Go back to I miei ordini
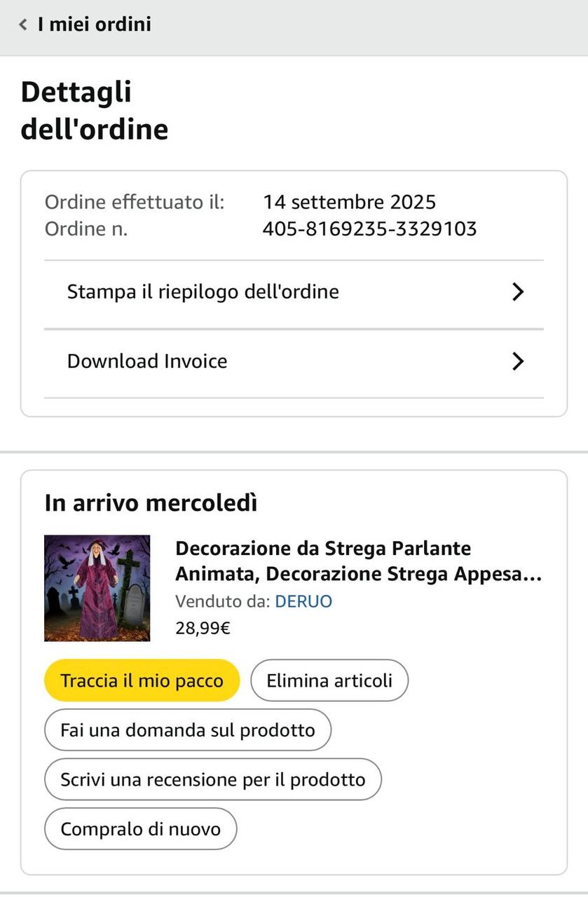 coord(94,25)
